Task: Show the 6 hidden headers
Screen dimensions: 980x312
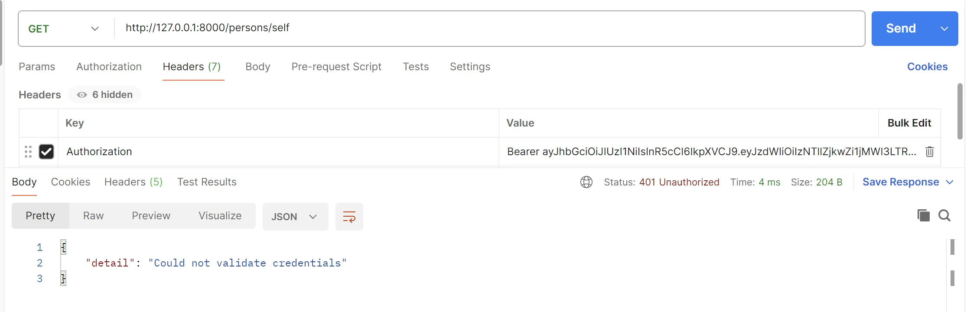Action: point(105,95)
